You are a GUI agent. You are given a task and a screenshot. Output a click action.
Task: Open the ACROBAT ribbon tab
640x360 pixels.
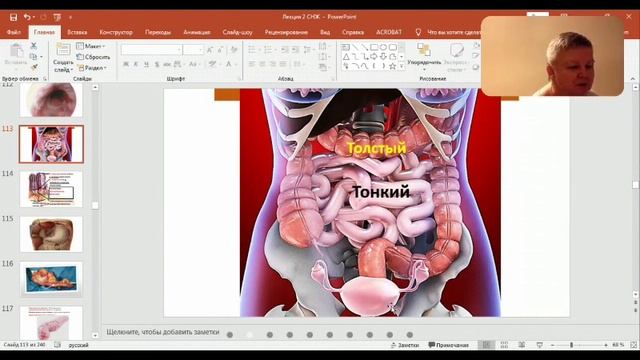(389, 32)
